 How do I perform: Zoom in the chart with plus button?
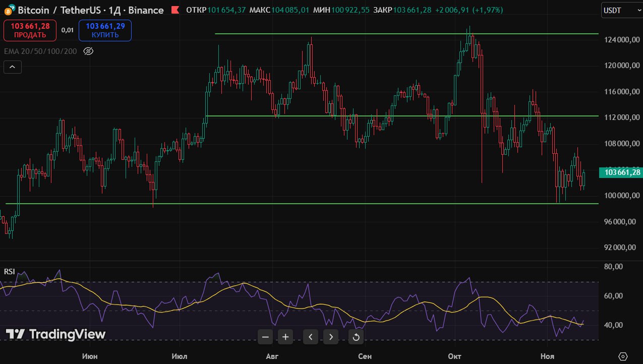pyautogui.click(x=285, y=337)
